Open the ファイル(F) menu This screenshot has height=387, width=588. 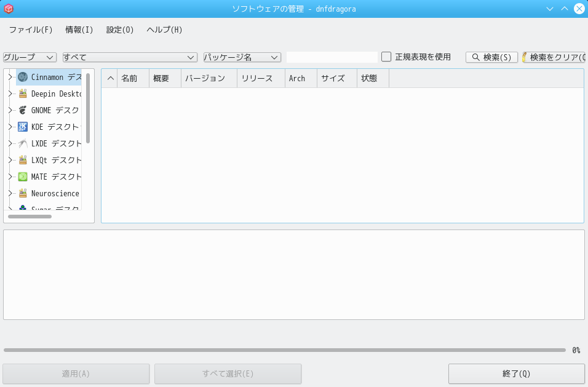(x=31, y=30)
